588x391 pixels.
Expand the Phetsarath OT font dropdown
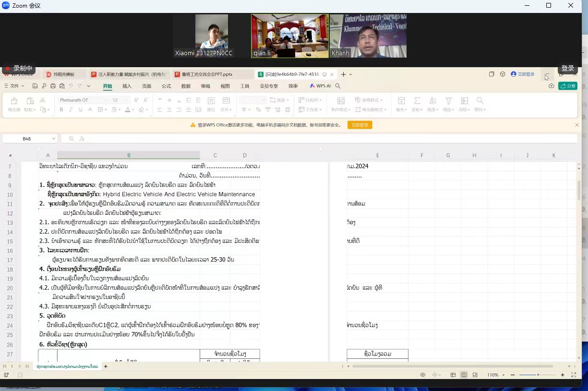click(106, 100)
